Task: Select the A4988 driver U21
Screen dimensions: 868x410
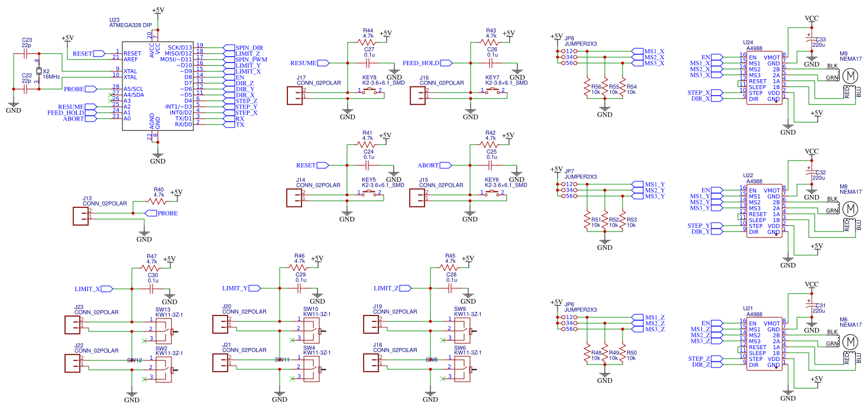Action: tap(764, 344)
